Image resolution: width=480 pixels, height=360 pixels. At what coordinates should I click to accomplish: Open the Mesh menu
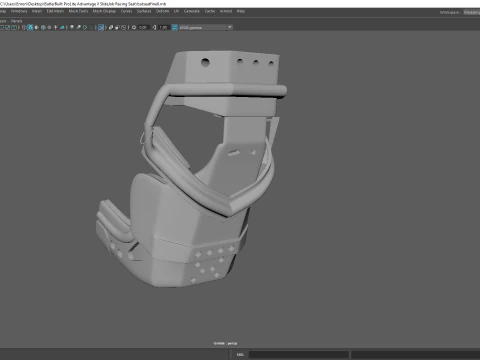[x=37, y=11]
